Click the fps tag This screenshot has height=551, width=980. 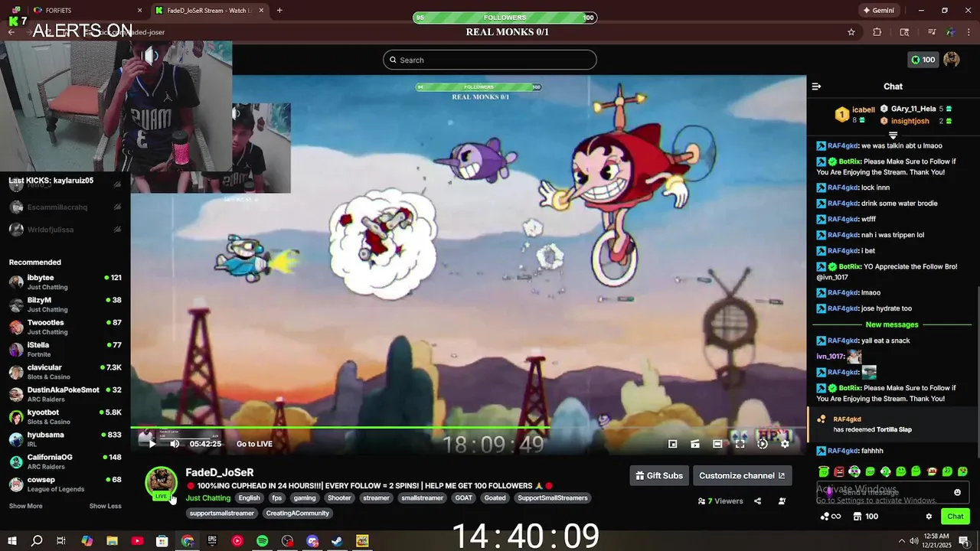click(x=276, y=498)
